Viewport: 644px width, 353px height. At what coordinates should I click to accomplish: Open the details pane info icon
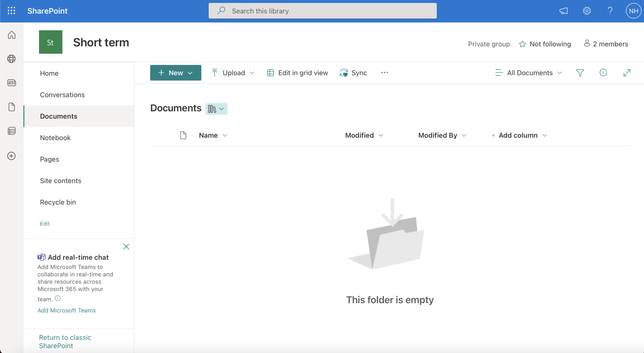[x=603, y=73]
